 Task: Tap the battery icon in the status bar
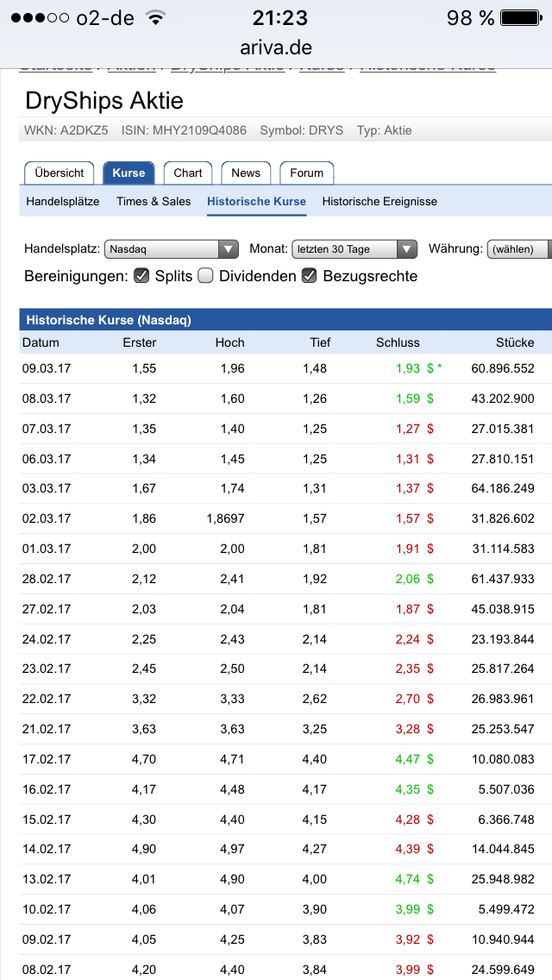pyautogui.click(x=522, y=18)
